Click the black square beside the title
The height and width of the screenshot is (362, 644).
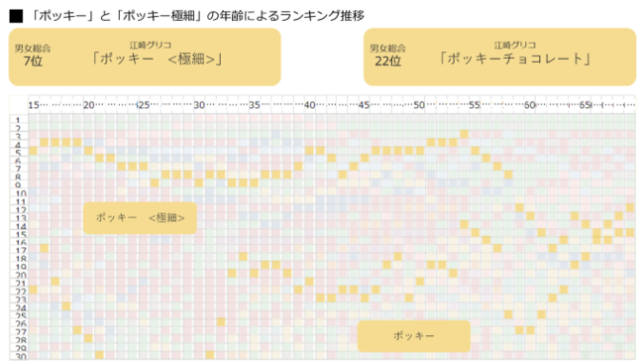point(16,16)
